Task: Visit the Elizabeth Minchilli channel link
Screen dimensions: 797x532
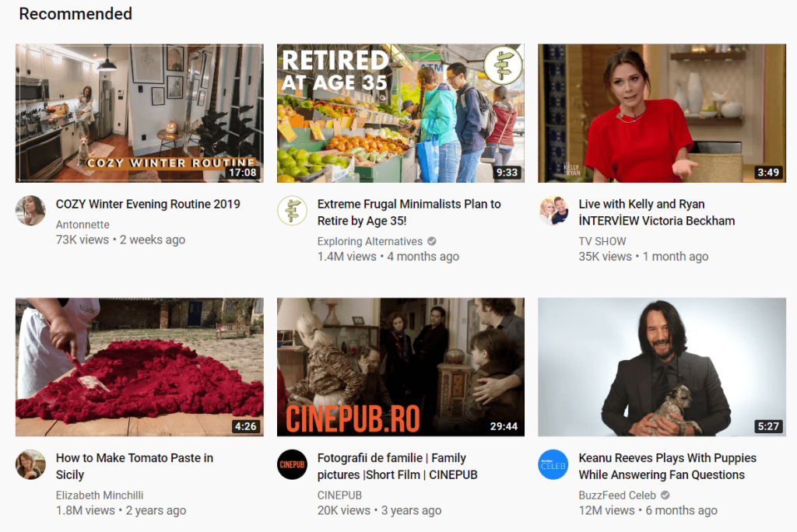Action: (100, 495)
